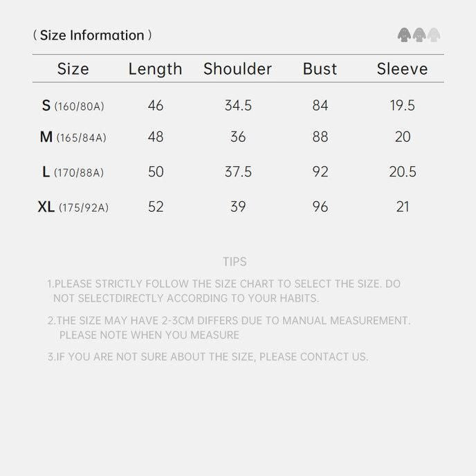Select the Size column header
The image size is (476, 476).
73,69
